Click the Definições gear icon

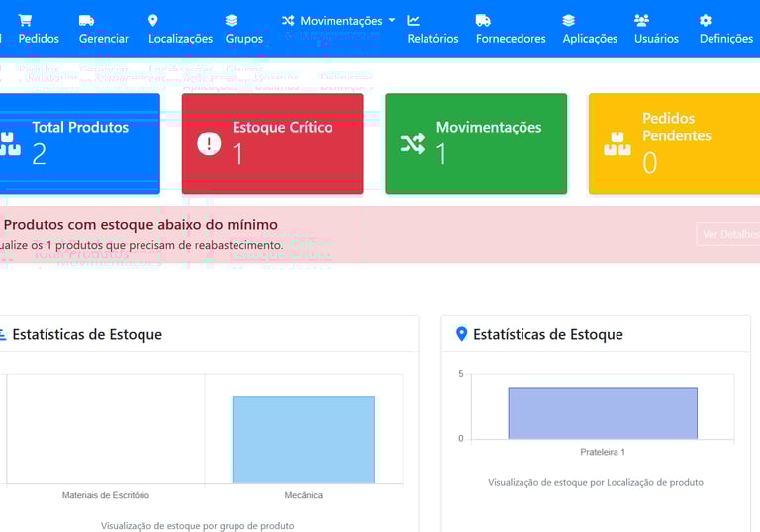pos(706,20)
